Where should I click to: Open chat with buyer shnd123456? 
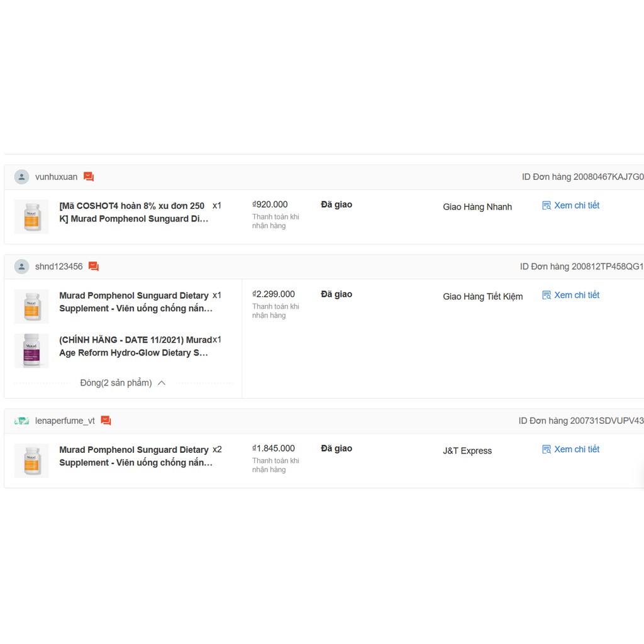(94, 267)
